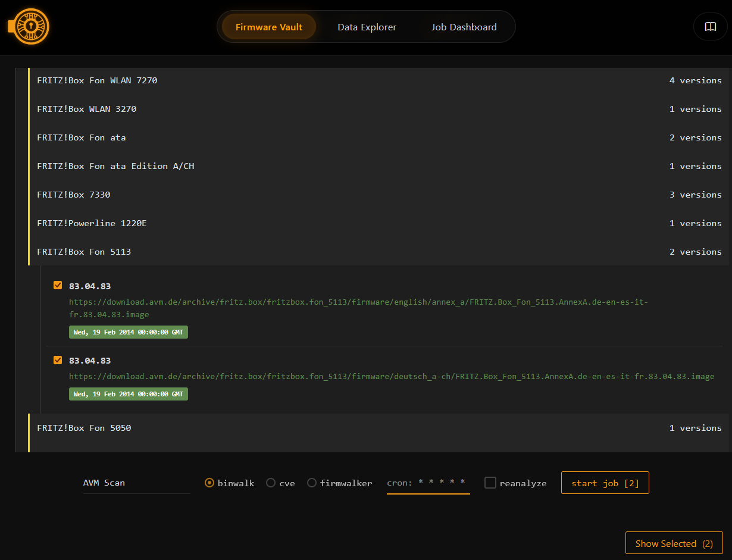The image size is (732, 560).
Task: Click the 1 versions count for ata Edition A/CH
Action: click(x=695, y=166)
